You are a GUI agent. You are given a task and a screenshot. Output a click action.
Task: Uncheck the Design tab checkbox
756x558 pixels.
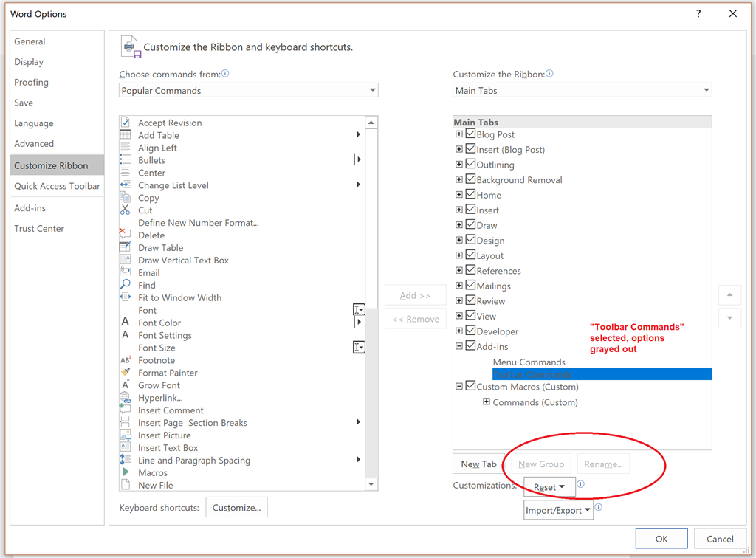[x=470, y=240]
